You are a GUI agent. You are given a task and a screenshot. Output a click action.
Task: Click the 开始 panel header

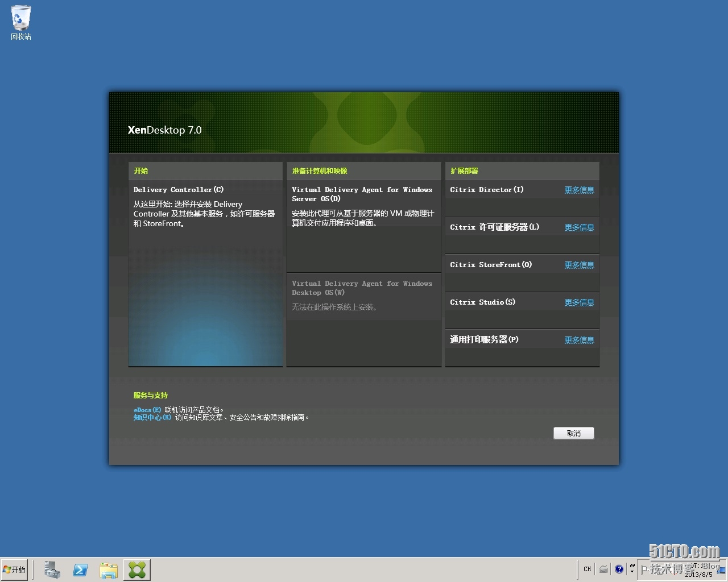click(x=205, y=171)
